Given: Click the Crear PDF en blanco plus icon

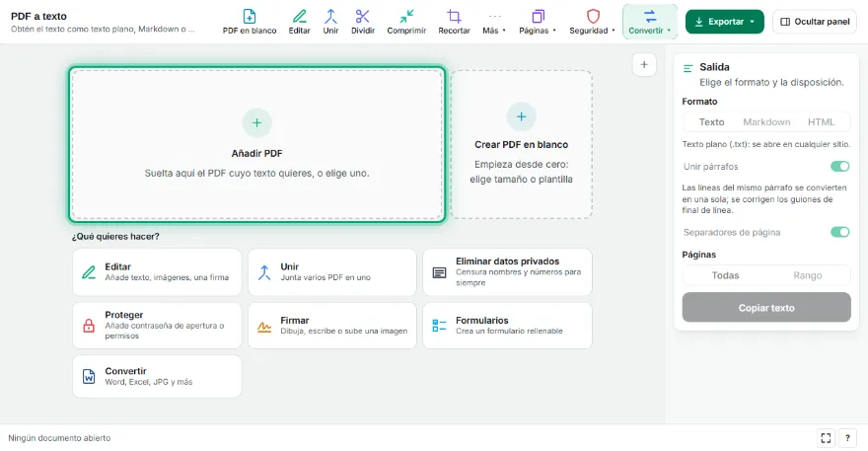Looking at the screenshot, I should [521, 116].
